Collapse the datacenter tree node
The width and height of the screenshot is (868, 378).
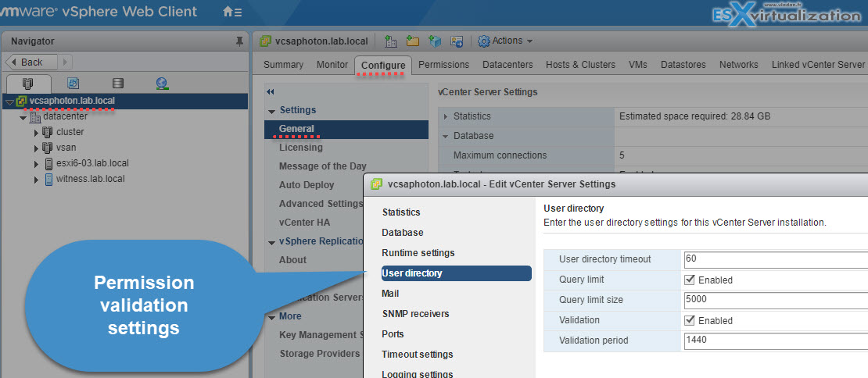pyautogui.click(x=23, y=118)
